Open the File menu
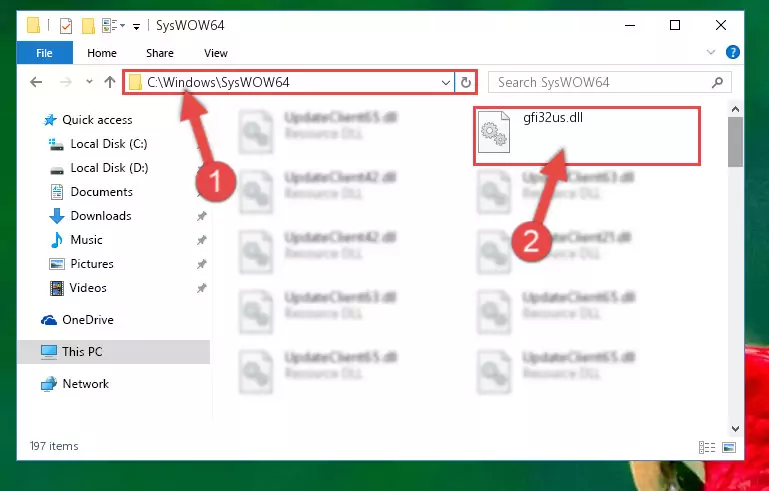This screenshot has height=491, width=769. coord(45,53)
